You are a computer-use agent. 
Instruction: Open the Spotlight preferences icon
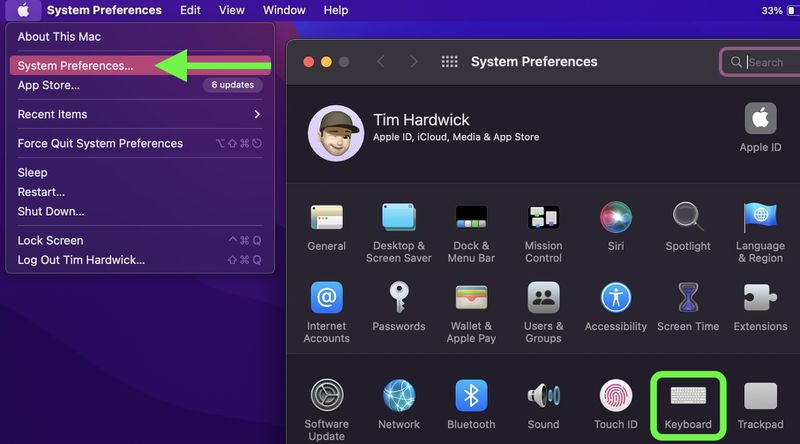[687, 217]
